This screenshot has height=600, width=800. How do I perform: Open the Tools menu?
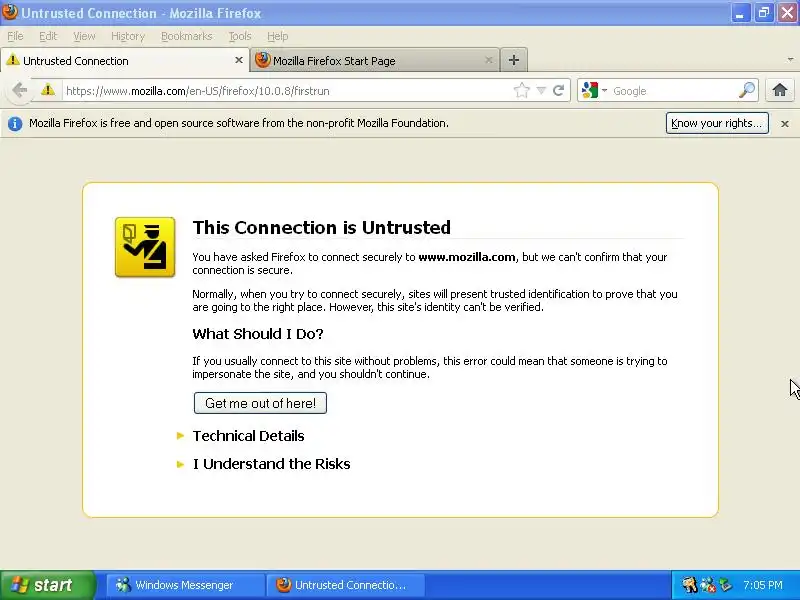240,36
